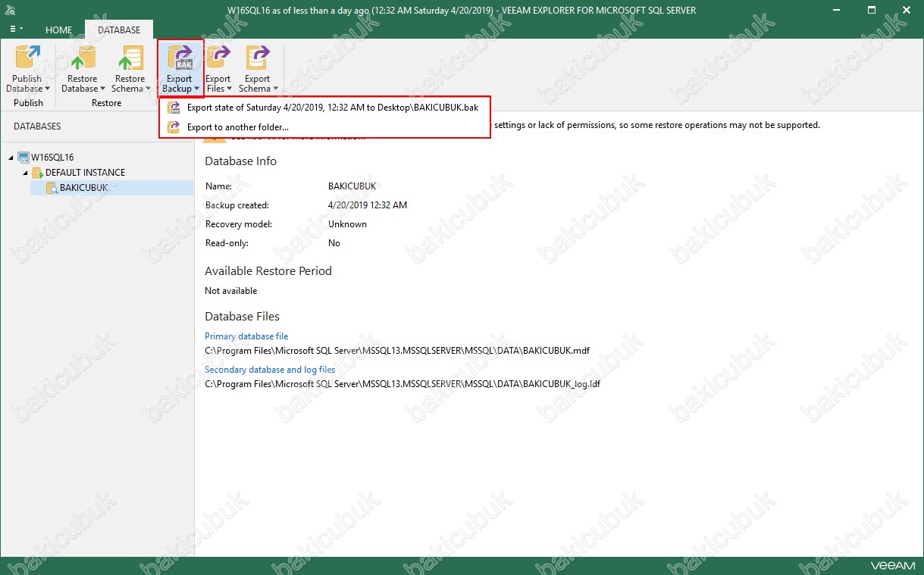This screenshot has width=924, height=575.
Task: Open the main application menu button
Action: pyautogui.click(x=17, y=30)
